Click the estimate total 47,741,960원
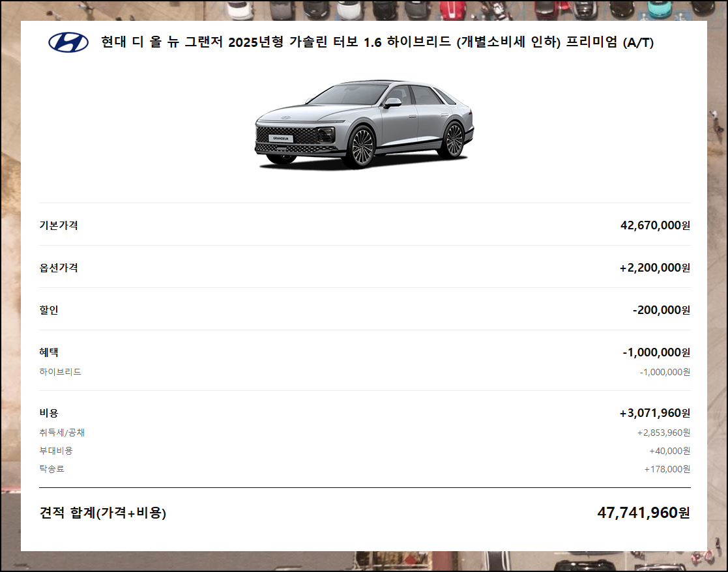This screenshot has height=572, width=728. click(x=643, y=513)
